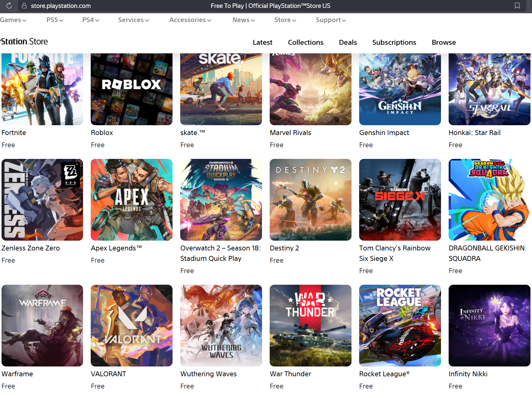532x398 pixels.
Task: Open the Honkai: Star Rail cover art
Action: (x=489, y=89)
